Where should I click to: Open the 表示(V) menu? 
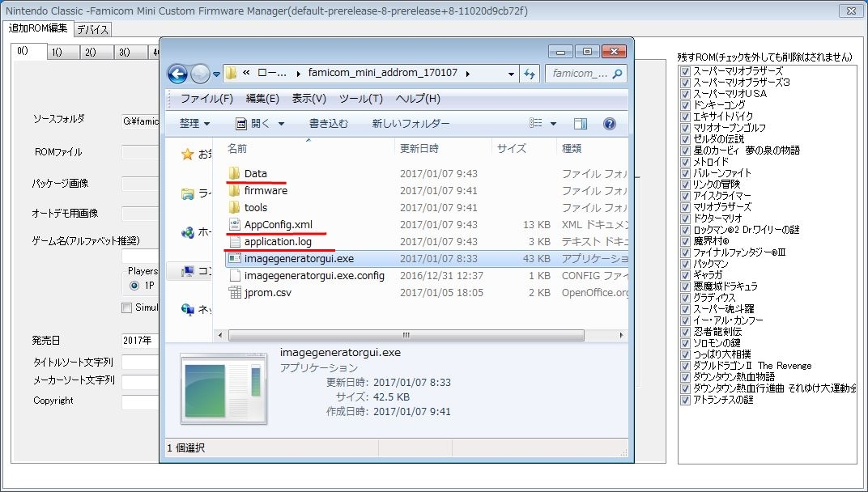tap(308, 99)
